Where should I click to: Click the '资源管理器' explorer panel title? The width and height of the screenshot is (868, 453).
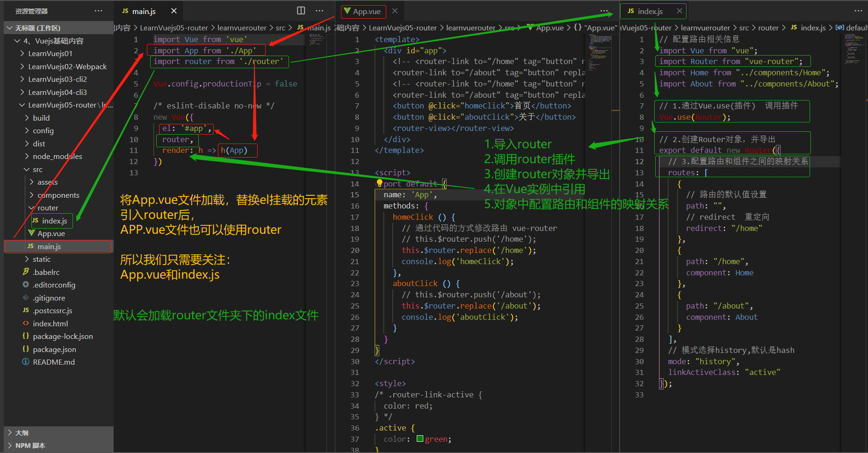pos(31,11)
